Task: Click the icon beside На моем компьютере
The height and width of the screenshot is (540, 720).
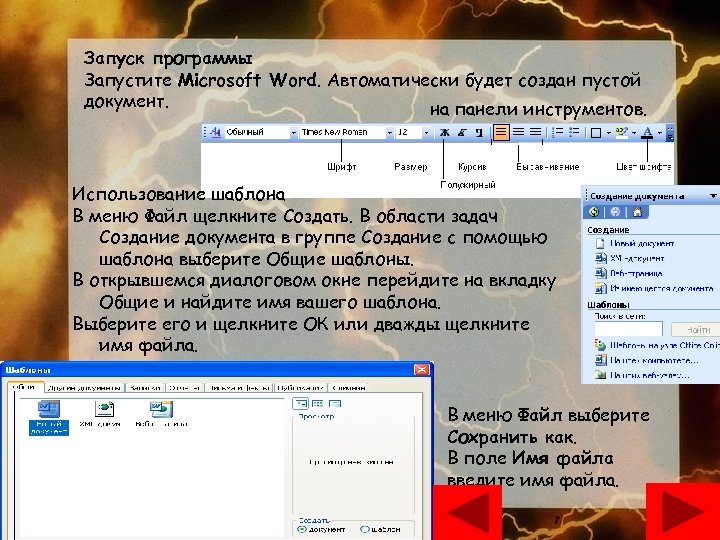Action: [x=601, y=360]
